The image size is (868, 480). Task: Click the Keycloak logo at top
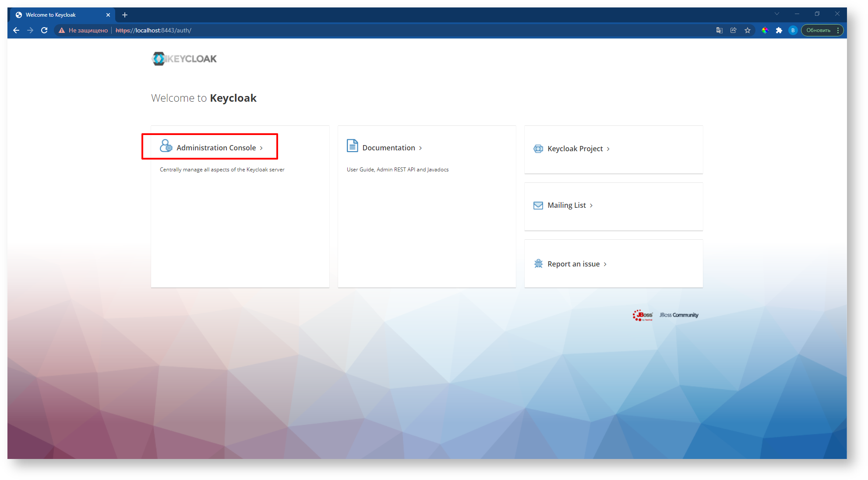[x=184, y=59]
